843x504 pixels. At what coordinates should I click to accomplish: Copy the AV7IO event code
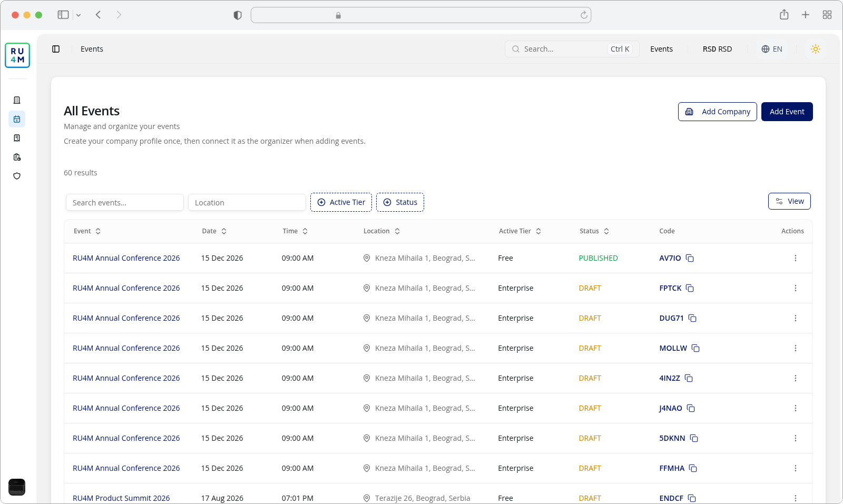coord(690,258)
